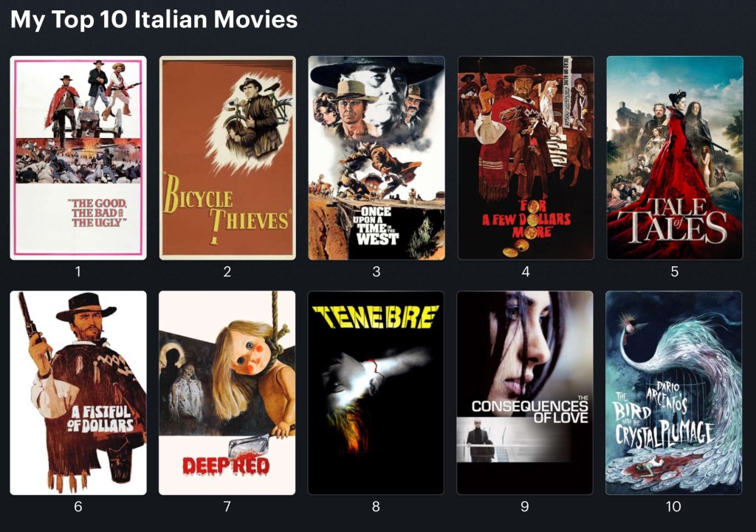Open The Good, the Bad and the Ugly poster
Image resolution: width=756 pixels, height=532 pixels.
tap(78, 158)
